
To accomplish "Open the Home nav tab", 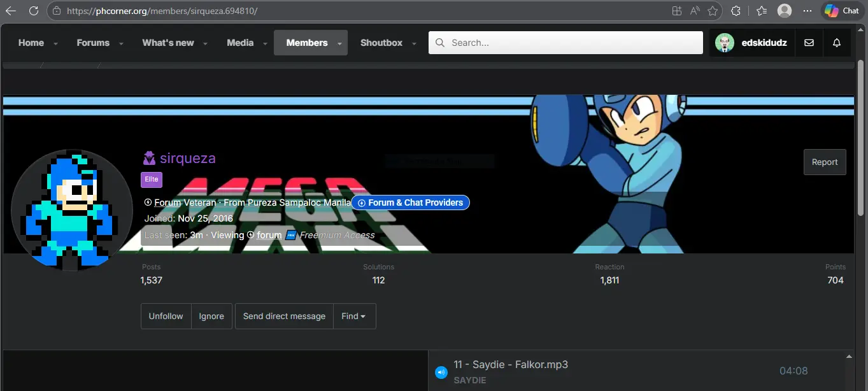I will 31,43.
